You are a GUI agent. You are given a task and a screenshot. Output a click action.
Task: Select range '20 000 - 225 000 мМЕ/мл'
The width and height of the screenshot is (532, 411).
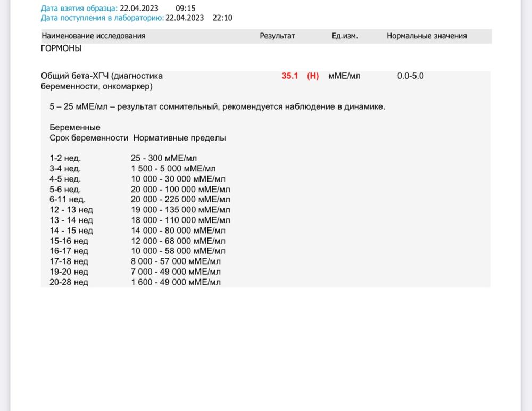180,200
